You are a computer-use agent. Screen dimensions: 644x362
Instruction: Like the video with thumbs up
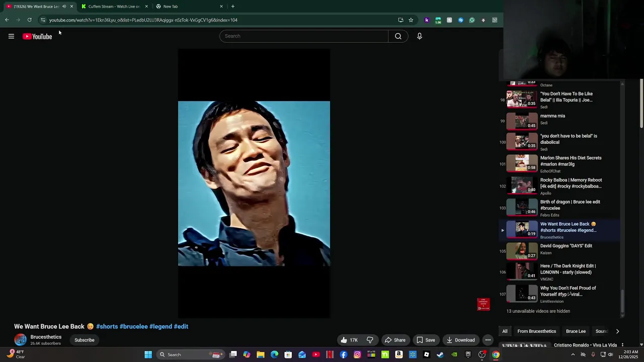[x=349, y=340]
